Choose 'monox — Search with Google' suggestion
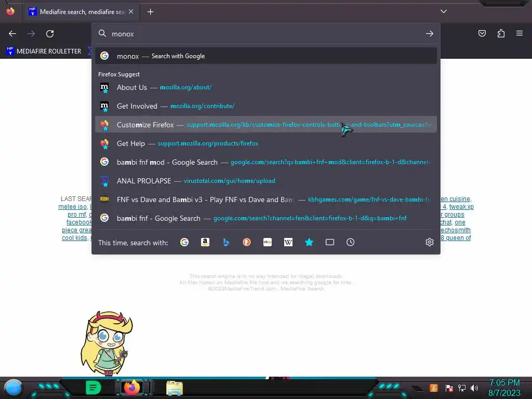This screenshot has width=532, height=399. (x=266, y=56)
